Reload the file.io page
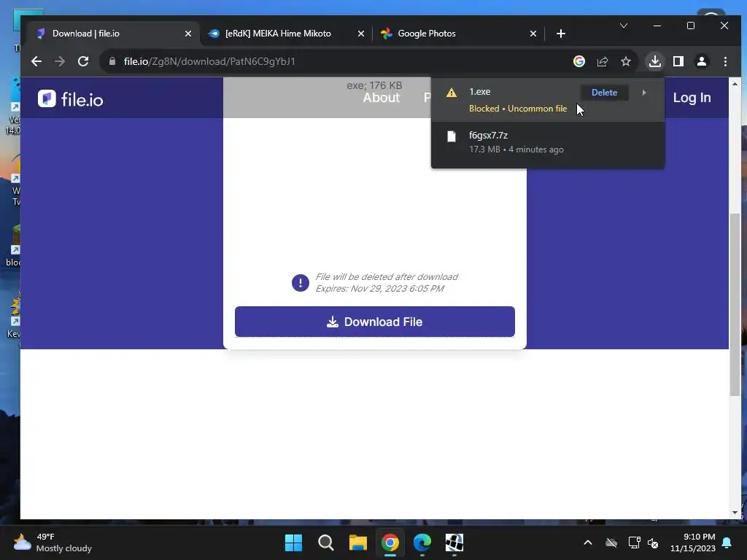 (83, 61)
